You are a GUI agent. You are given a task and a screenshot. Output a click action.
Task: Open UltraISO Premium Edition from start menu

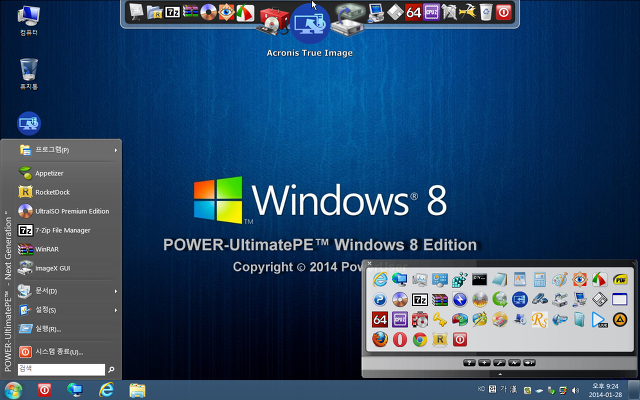click(x=69, y=211)
